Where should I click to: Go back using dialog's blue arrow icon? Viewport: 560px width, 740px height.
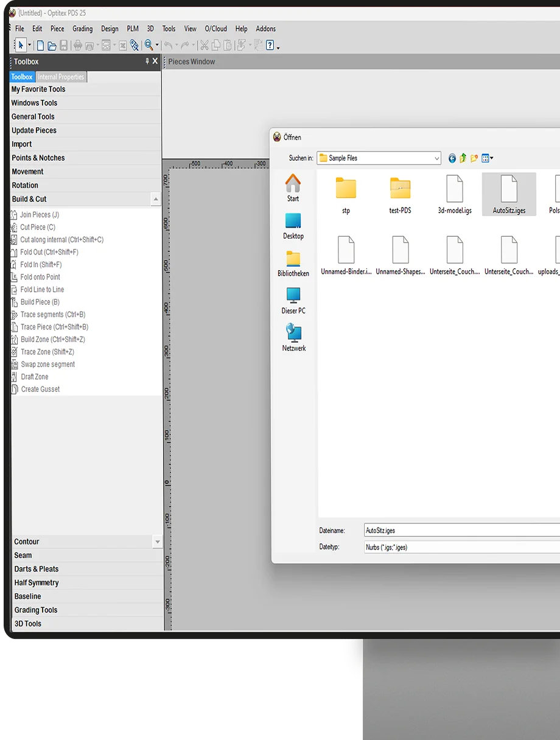[x=452, y=158]
